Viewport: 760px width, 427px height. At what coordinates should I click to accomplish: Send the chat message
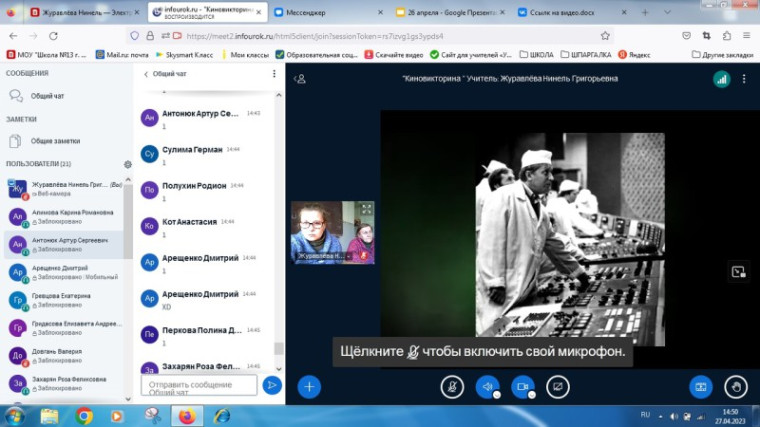272,385
